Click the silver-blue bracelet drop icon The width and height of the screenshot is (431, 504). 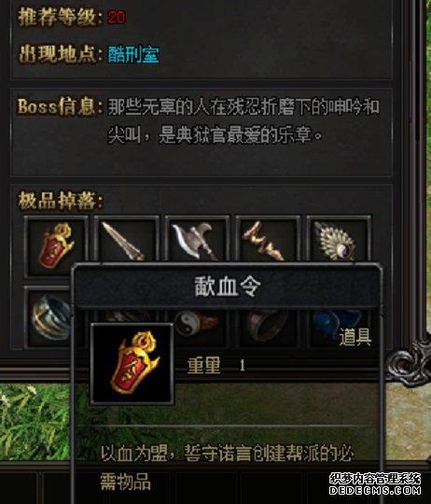[50, 317]
